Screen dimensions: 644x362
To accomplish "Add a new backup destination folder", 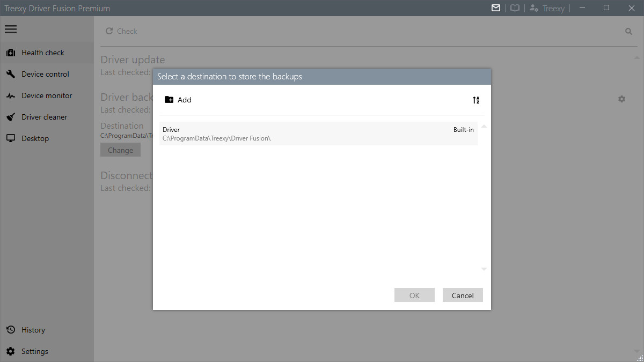I will (178, 100).
